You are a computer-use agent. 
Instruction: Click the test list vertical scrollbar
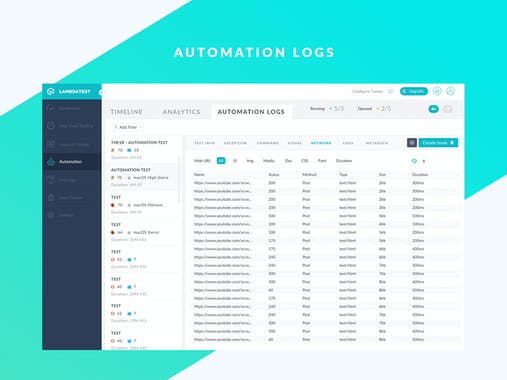179,179
